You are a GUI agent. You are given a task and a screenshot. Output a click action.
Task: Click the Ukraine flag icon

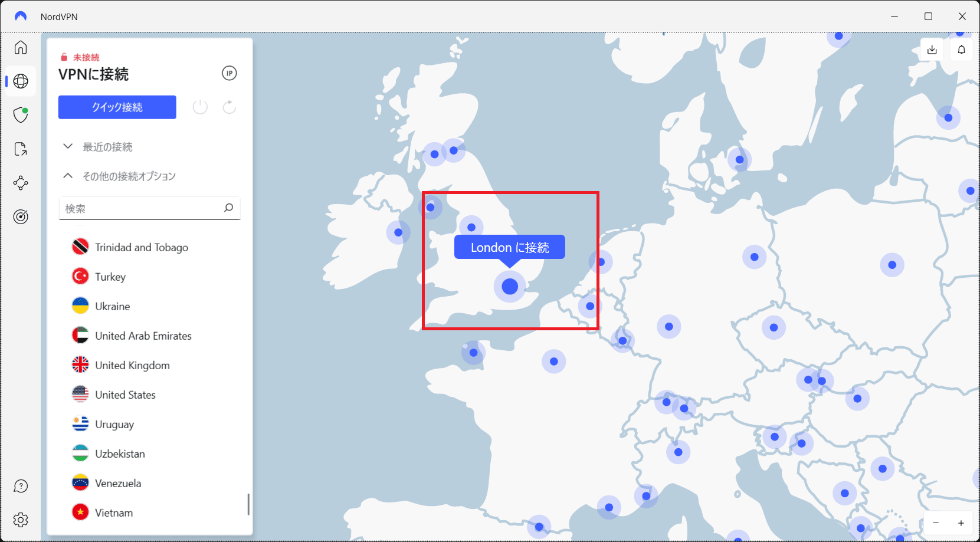coord(80,306)
